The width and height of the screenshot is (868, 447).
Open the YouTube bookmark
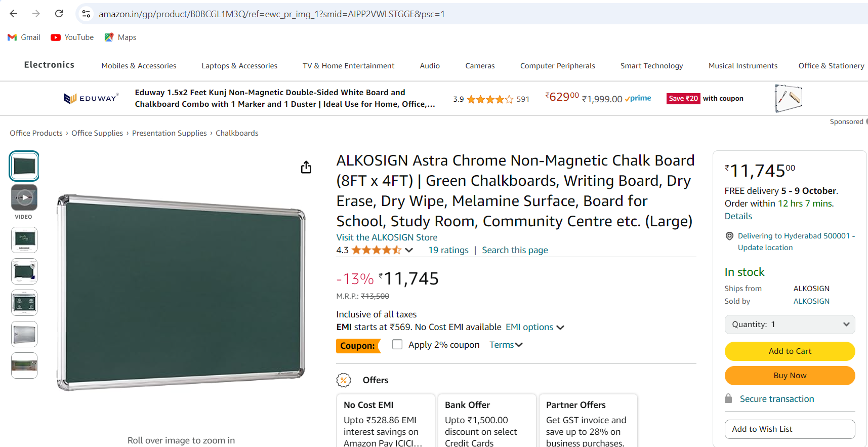[x=72, y=37]
